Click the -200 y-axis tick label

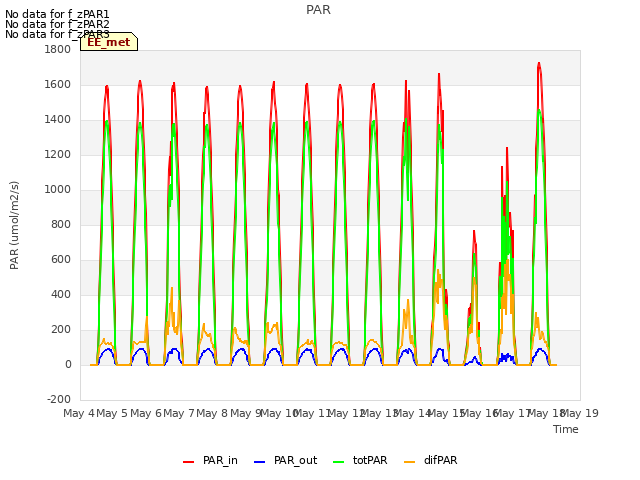point(59,399)
